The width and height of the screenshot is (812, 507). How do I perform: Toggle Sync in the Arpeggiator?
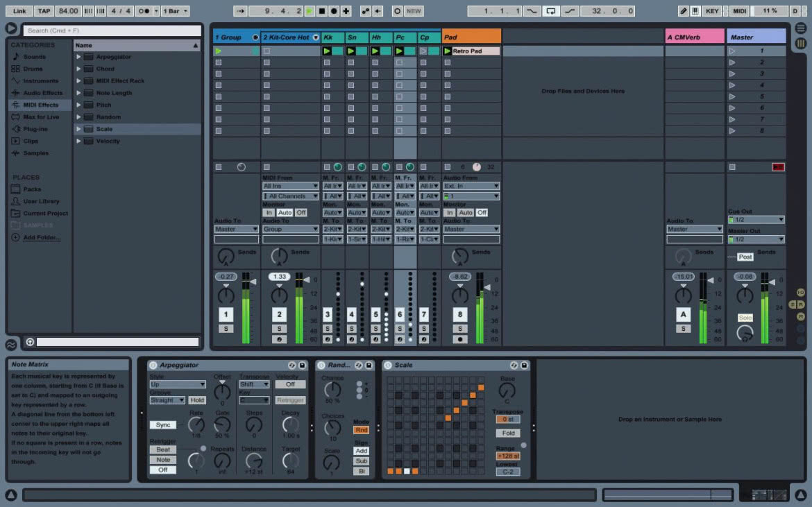click(x=163, y=424)
